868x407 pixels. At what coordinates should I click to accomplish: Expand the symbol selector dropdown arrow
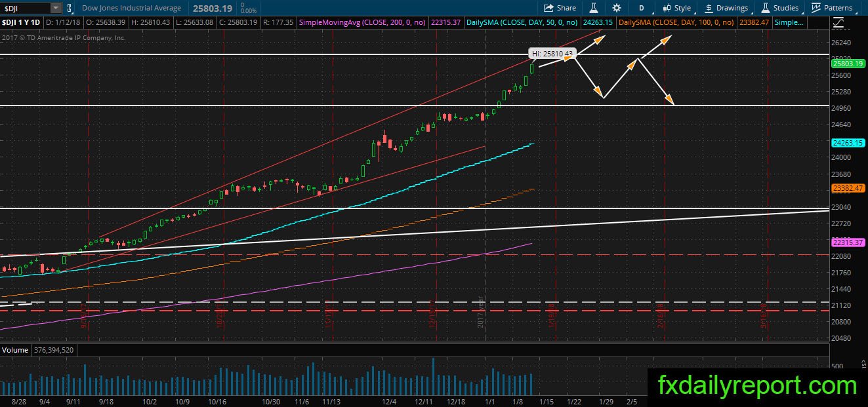(56, 8)
